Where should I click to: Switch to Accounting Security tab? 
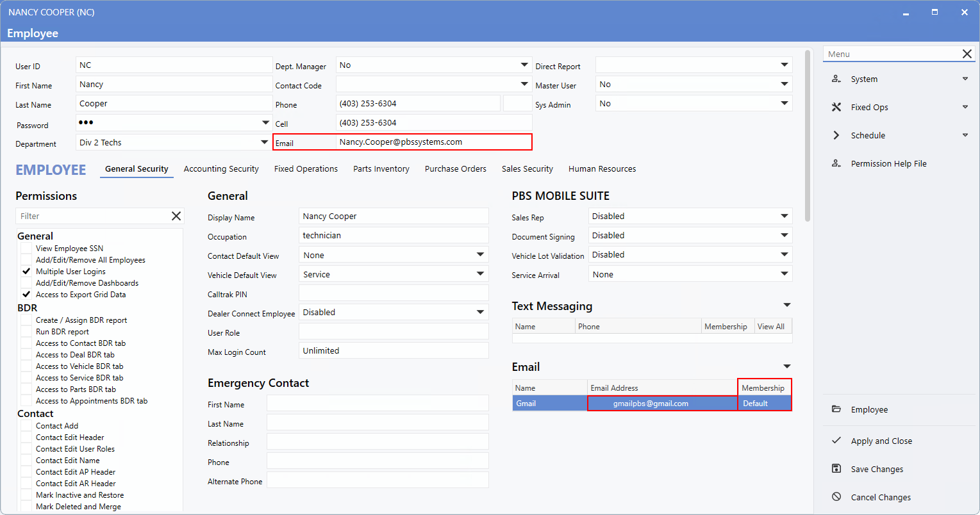pyautogui.click(x=221, y=169)
